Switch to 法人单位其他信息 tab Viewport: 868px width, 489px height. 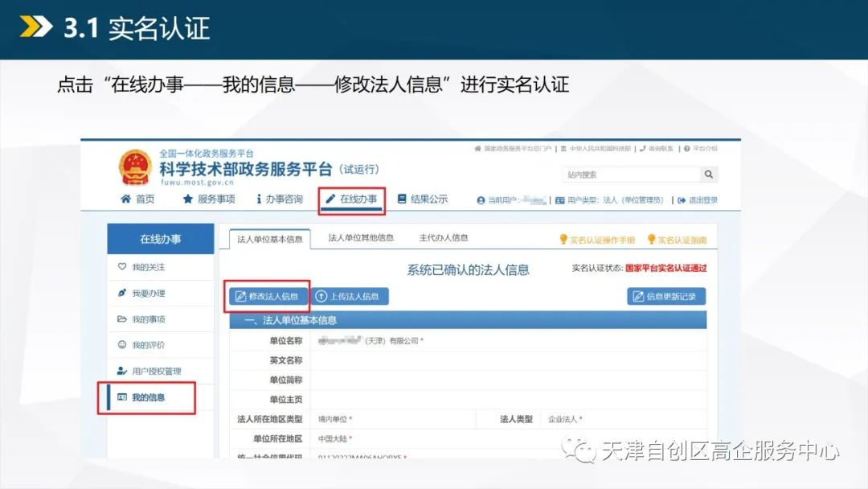[361, 238]
